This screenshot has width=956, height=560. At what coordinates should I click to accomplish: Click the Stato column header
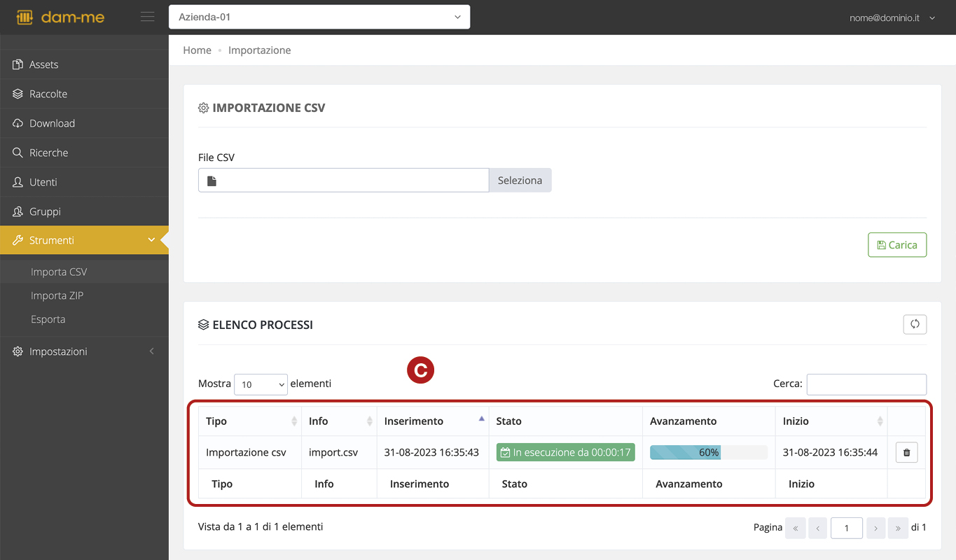pos(566,421)
